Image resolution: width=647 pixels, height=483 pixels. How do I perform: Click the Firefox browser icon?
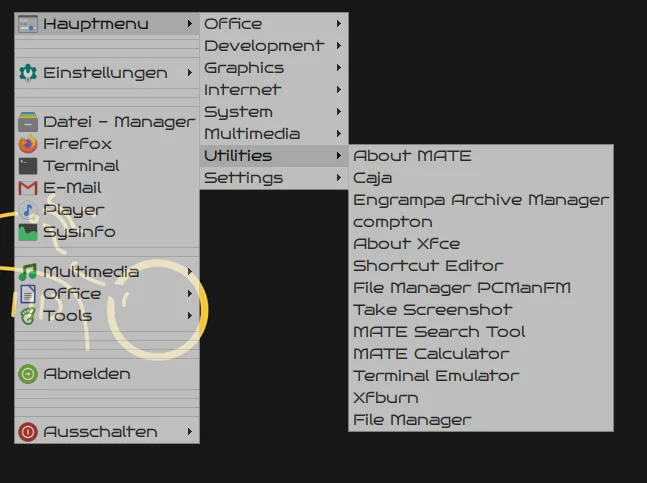point(28,144)
